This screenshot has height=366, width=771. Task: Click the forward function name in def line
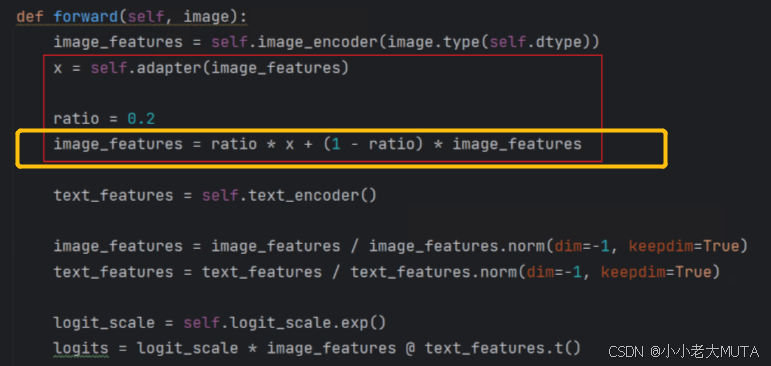(x=85, y=17)
